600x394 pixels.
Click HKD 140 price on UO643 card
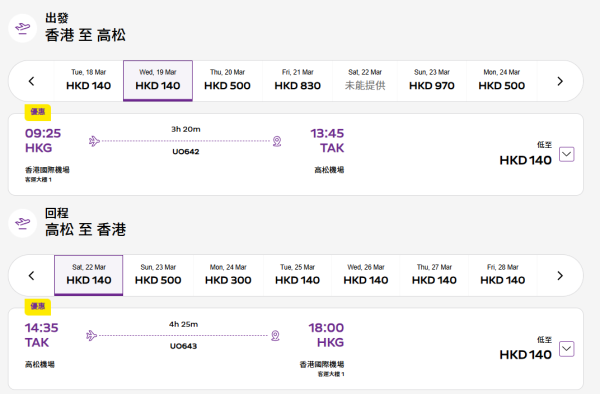[x=525, y=355]
